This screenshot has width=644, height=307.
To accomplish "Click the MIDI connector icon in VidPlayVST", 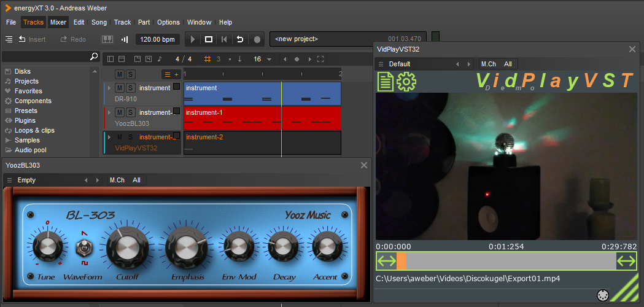I will pyautogui.click(x=602, y=295).
